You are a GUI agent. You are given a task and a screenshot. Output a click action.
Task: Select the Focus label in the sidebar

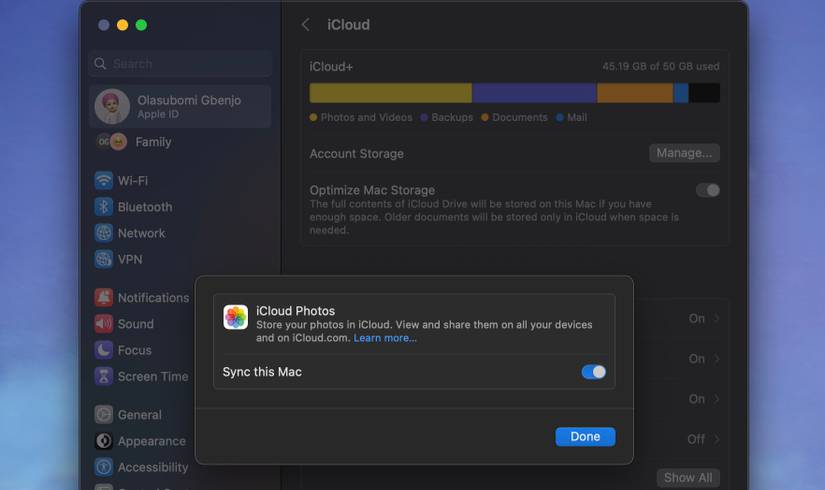coord(135,351)
